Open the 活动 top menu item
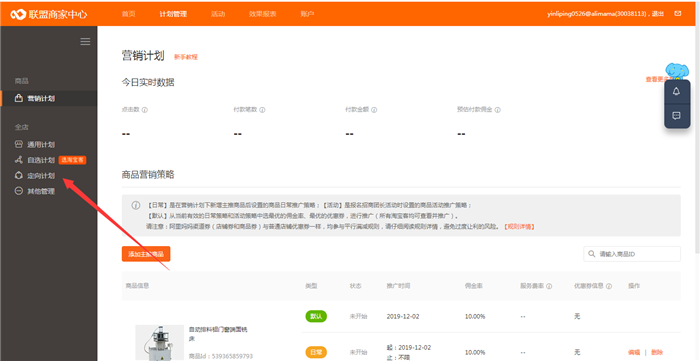700x361 pixels. [x=218, y=14]
